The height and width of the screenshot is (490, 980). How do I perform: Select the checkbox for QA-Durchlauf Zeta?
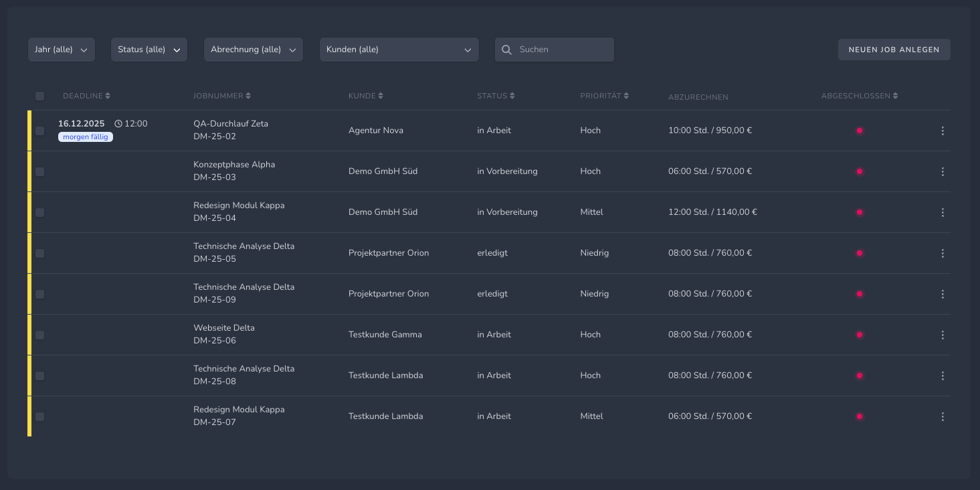coord(39,131)
